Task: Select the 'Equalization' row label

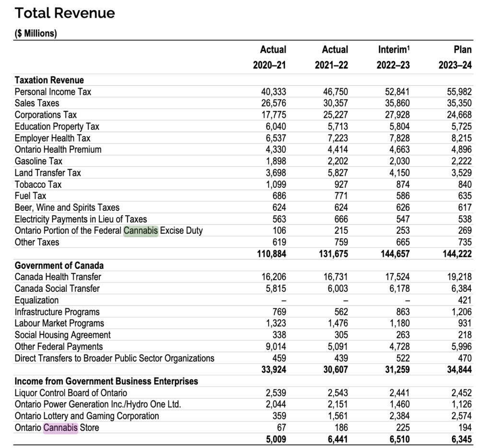Action: point(36,300)
